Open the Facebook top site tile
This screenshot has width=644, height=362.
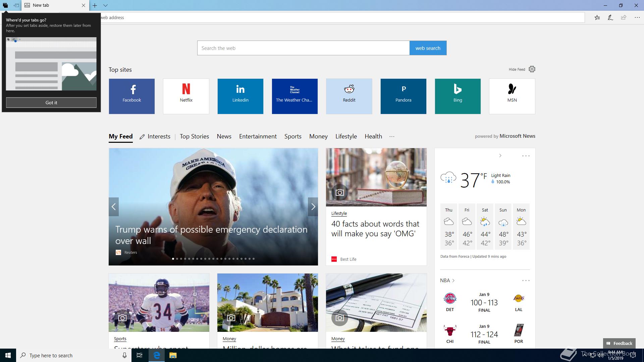point(132,96)
